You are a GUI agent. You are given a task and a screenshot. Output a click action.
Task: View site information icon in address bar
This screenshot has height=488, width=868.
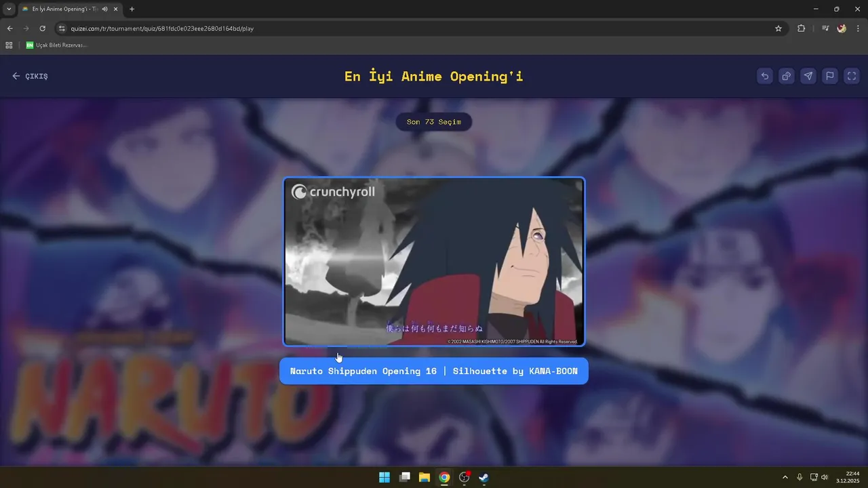[62, 28]
